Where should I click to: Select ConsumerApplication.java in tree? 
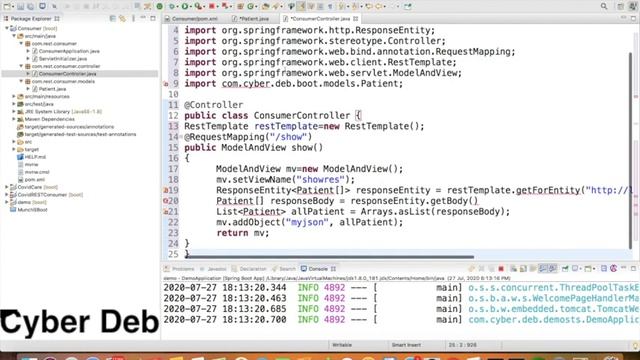69,51
